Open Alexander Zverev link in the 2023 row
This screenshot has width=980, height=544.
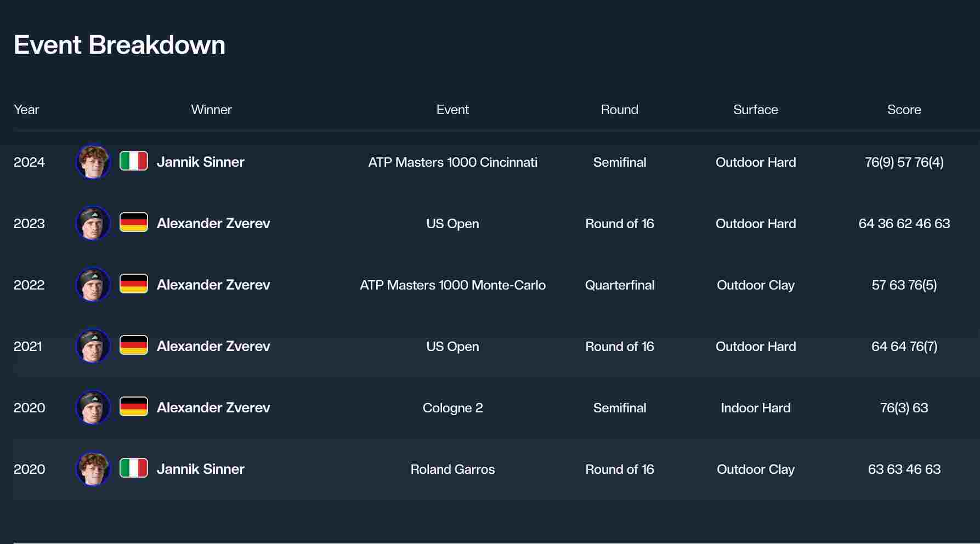tap(213, 223)
